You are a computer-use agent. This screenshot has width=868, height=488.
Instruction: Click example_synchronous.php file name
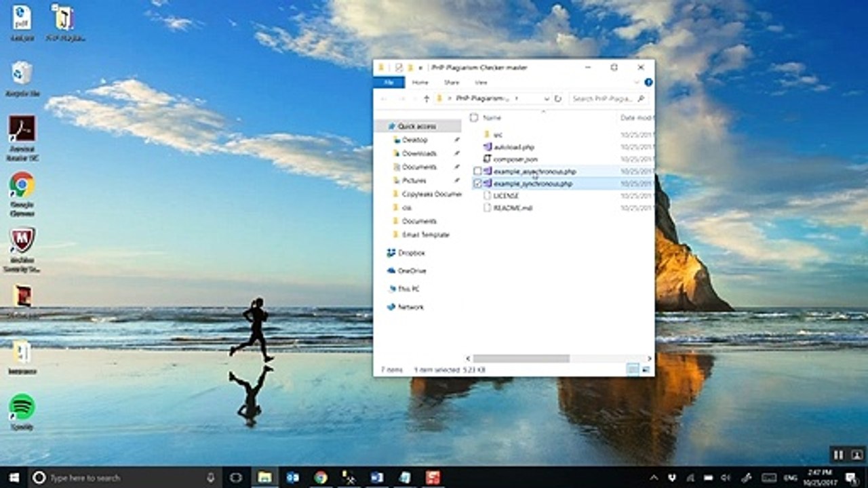(533, 184)
